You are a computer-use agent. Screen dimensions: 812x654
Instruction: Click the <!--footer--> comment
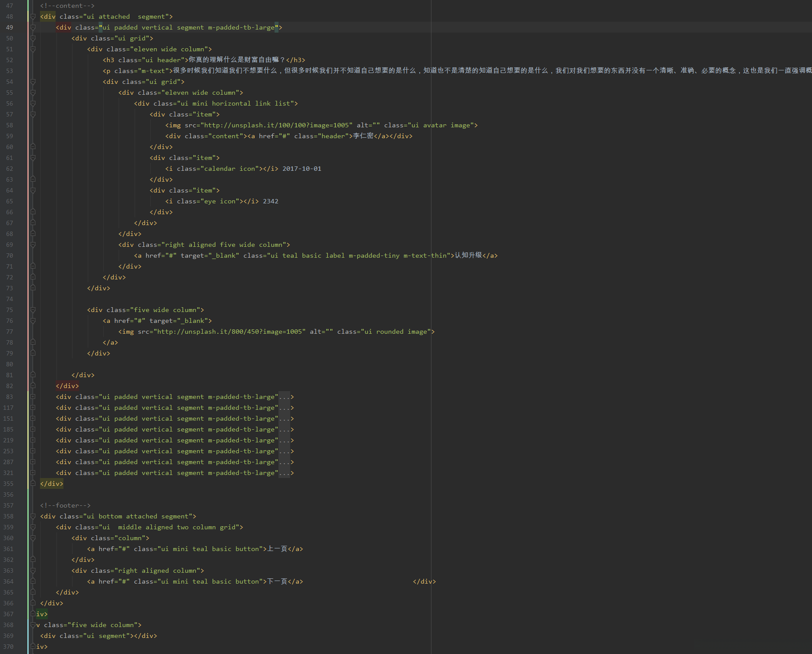65,505
